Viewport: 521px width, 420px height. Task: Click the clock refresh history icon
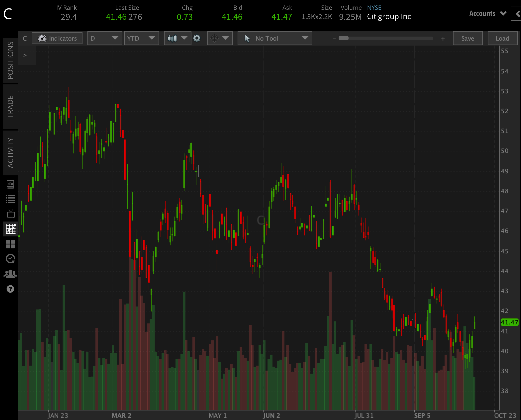pos(10,259)
